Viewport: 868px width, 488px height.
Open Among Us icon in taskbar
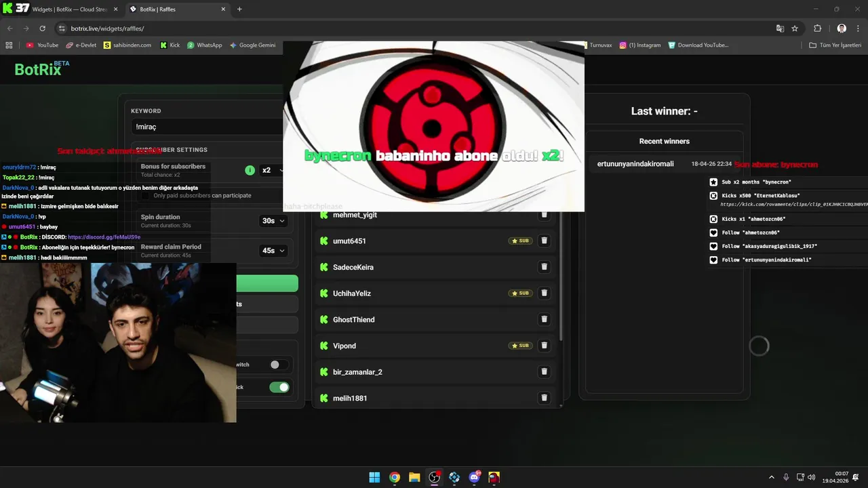coord(494,477)
